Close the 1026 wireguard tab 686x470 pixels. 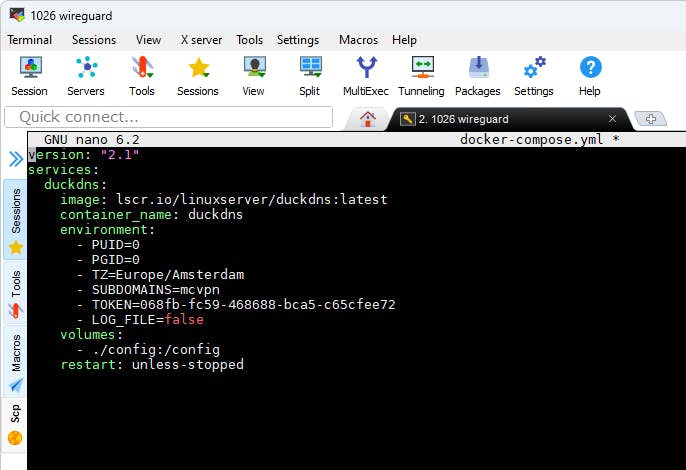click(x=612, y=119)
